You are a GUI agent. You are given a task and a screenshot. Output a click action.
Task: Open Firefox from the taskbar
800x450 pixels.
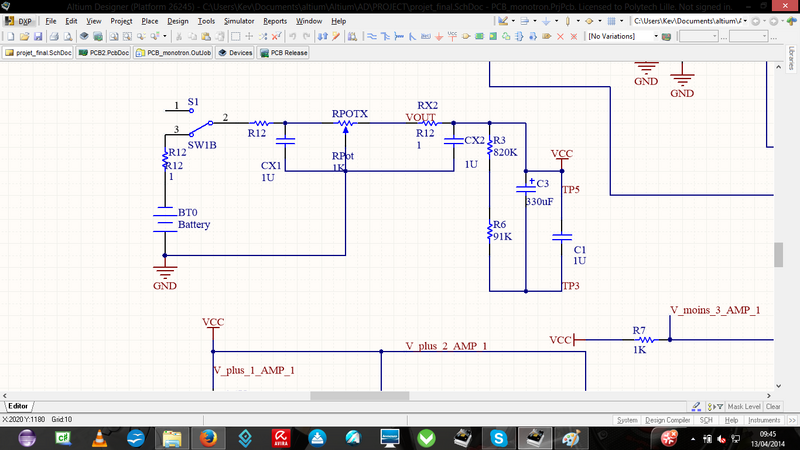[207, 438]
